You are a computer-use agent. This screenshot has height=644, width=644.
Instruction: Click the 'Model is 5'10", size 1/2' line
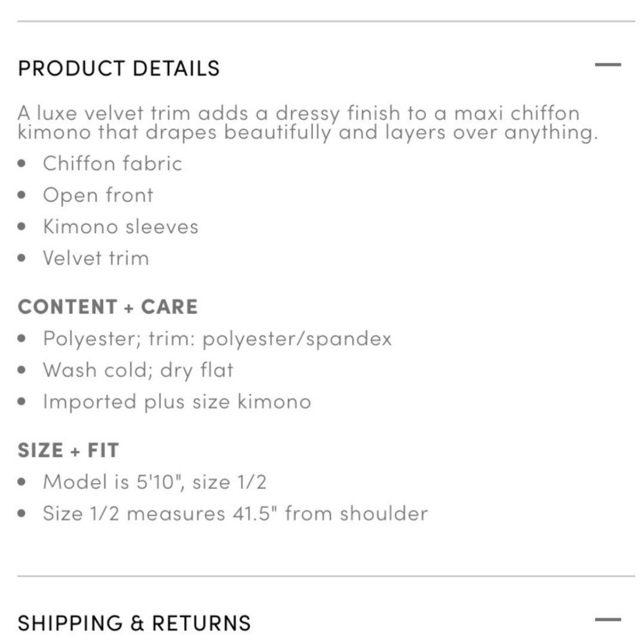155,482
